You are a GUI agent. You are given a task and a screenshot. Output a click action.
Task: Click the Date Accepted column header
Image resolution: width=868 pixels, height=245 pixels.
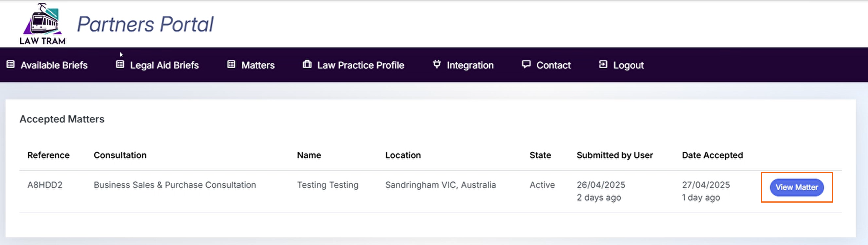(712, 155)
